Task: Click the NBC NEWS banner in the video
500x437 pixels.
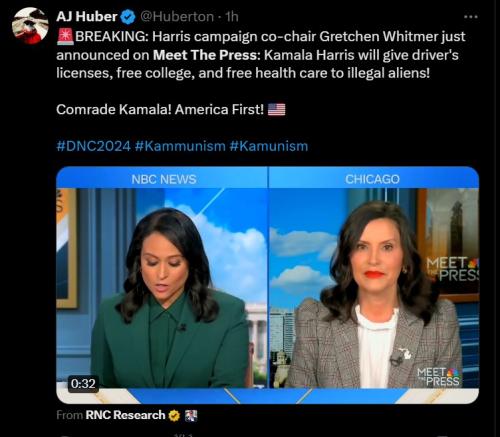Action: point(164,179)
